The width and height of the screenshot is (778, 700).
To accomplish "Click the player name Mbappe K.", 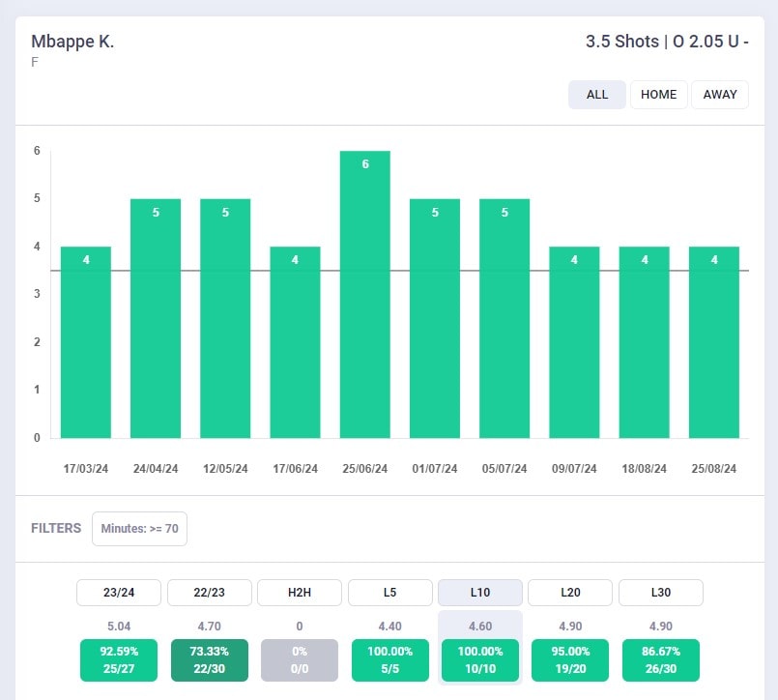I will 72,42.
